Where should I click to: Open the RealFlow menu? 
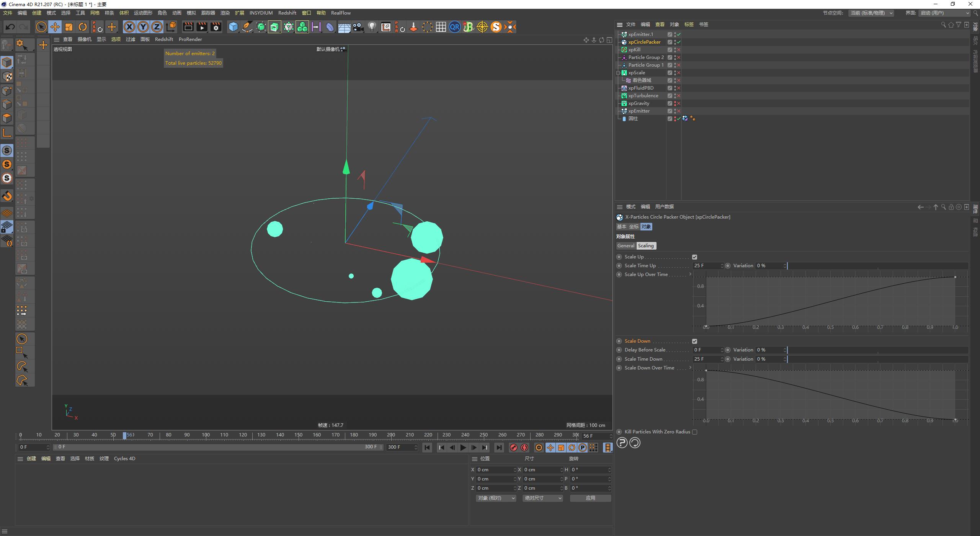(x=340, y=13)
